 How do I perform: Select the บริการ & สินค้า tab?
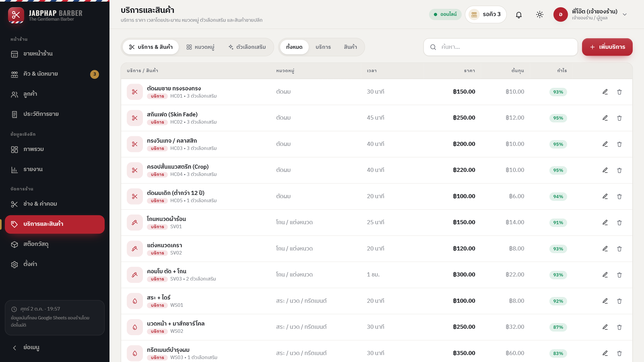151,47
